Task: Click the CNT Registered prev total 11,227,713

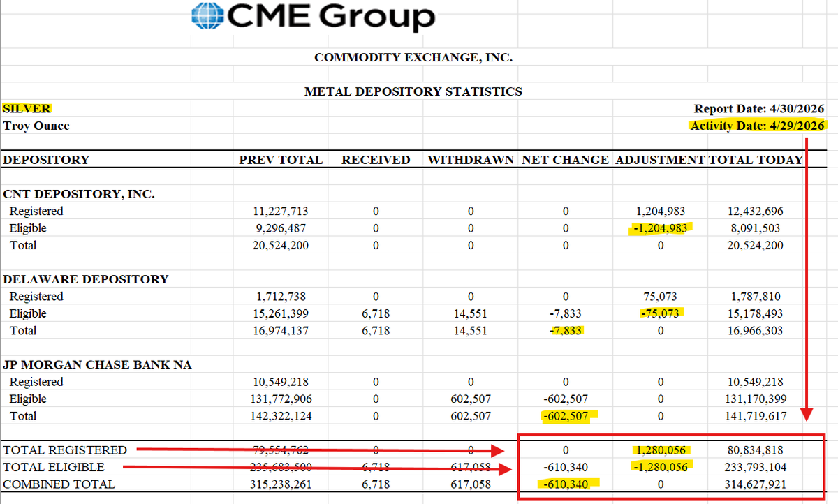Action: 281,211
